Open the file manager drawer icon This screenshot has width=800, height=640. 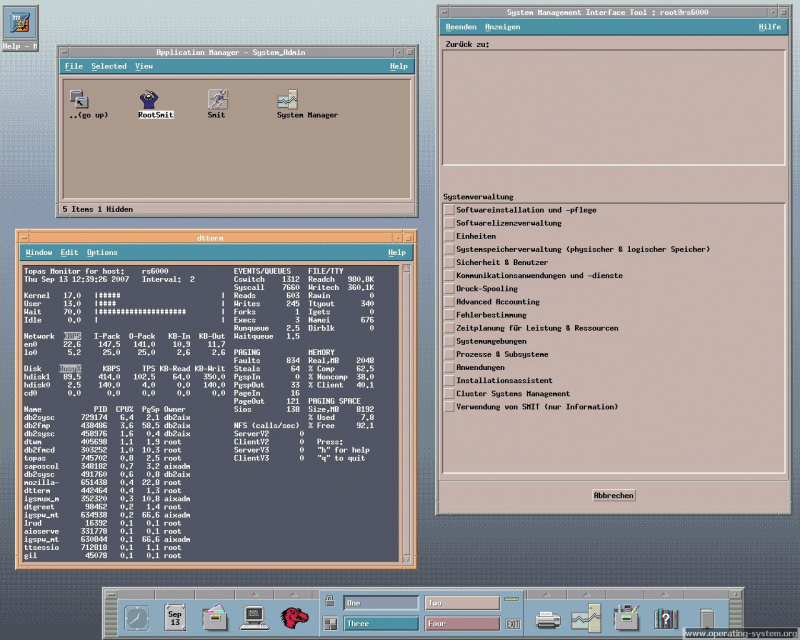214,618
